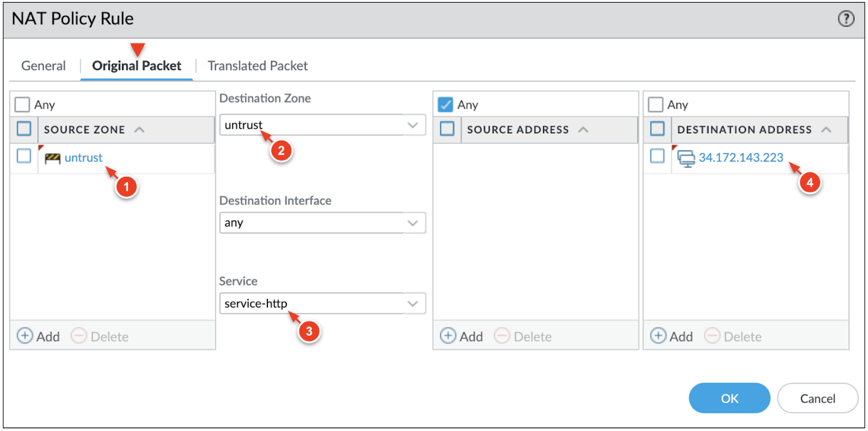Open the help icon in dialog header
868x431 pixels.
click(x=846, y=19)
